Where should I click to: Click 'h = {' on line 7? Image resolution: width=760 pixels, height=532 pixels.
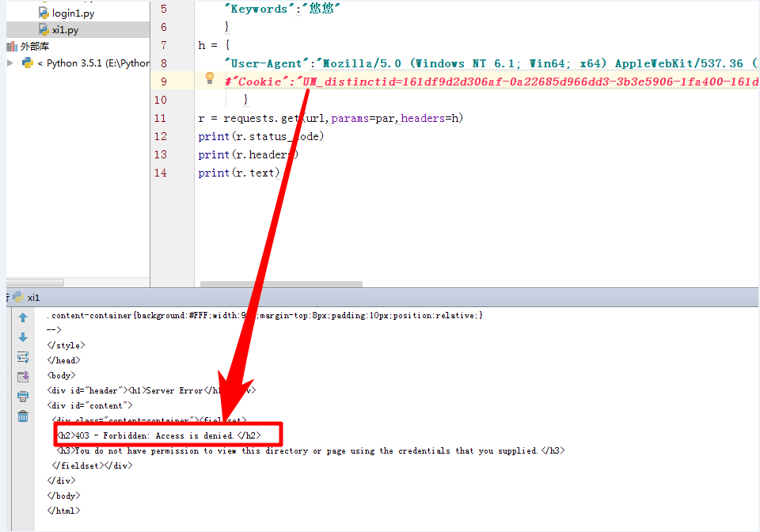click(214, 46)
